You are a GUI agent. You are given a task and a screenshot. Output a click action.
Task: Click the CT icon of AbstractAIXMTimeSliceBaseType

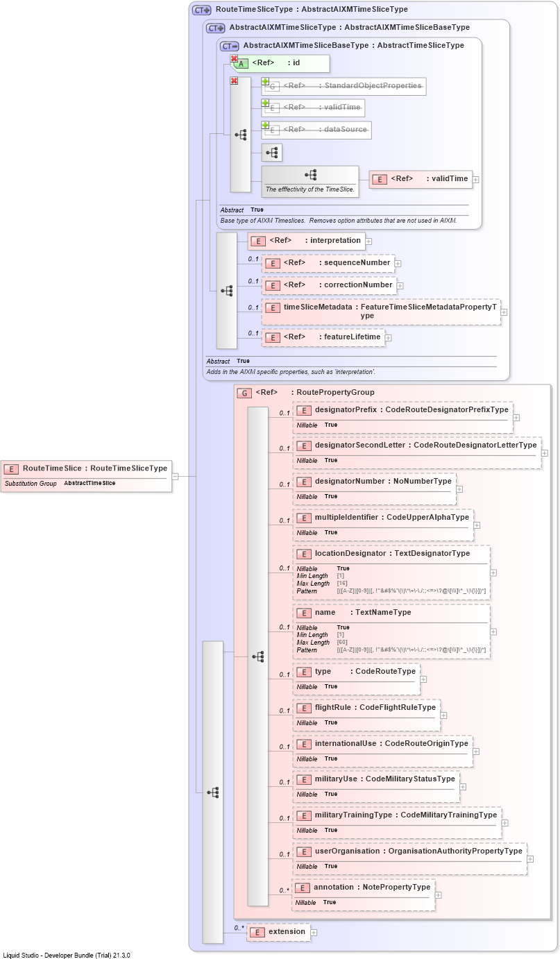[230, 46]
